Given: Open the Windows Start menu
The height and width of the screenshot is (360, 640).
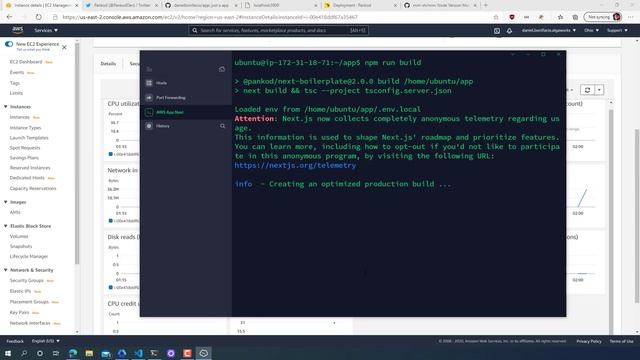Looking at the screenshot, I should (x=8, y=353).
